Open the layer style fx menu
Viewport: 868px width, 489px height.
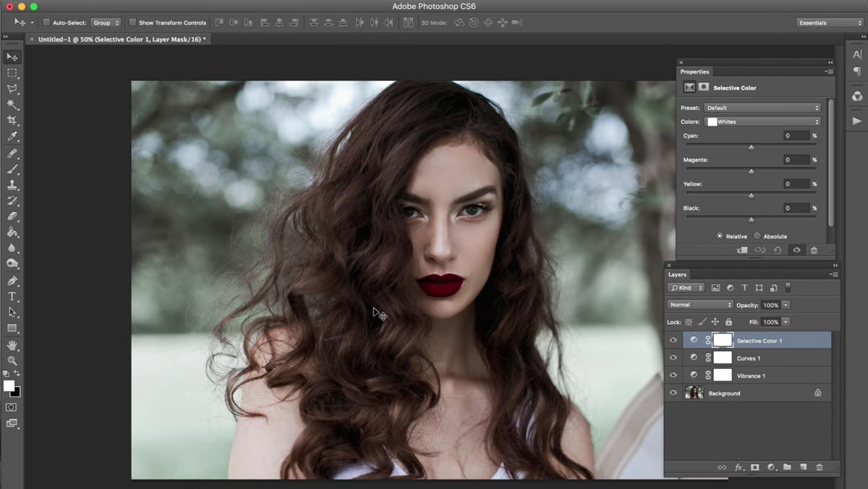pos(739,467)
